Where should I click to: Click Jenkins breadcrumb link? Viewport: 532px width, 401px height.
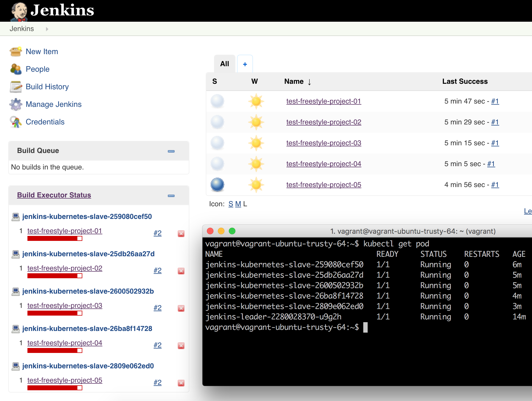click(x=22, y=29)
